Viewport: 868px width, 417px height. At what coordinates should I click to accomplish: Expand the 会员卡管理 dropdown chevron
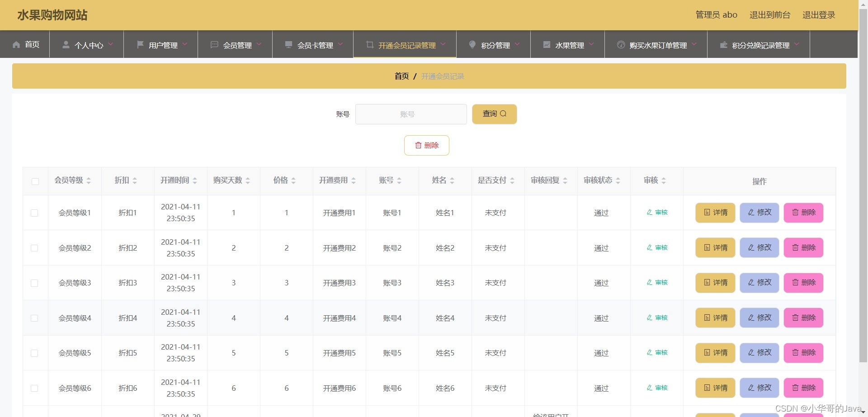pos(340,44)
